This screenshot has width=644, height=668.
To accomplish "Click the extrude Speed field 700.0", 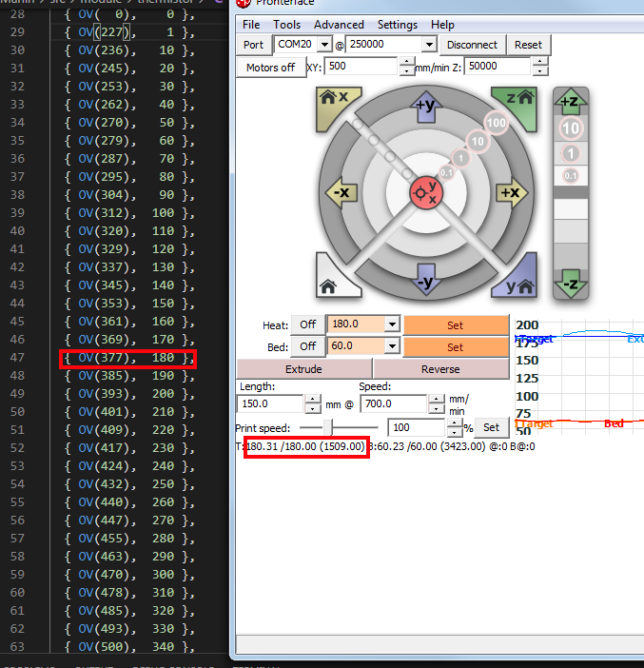I will pos(393,403).
